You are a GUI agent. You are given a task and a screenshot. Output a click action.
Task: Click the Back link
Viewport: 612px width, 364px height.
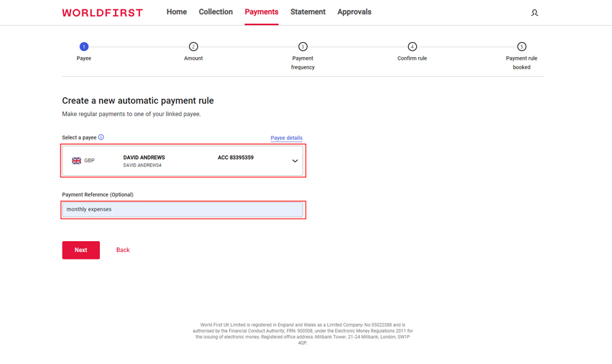[122, 250]
